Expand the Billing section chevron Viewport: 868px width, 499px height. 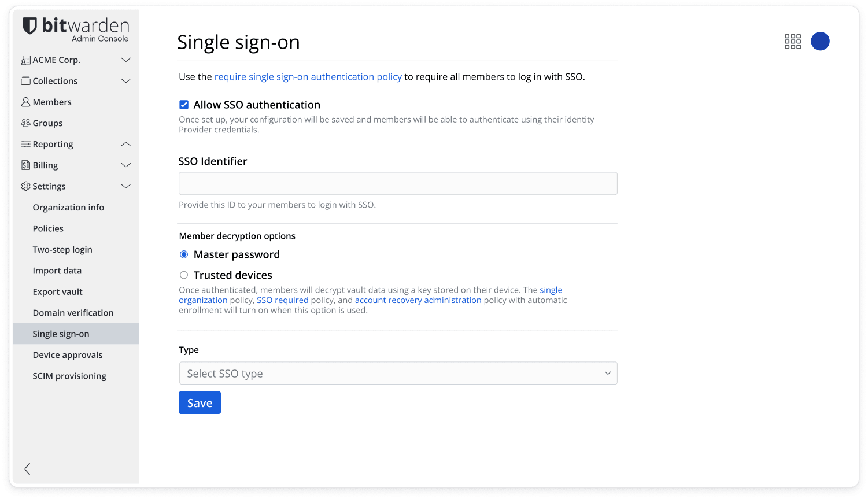click(125, 165)
